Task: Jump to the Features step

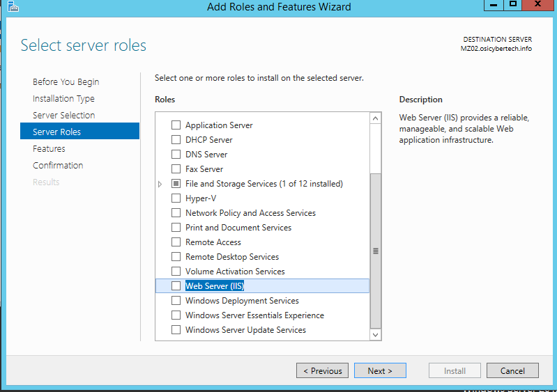Action: pyautogui.click(x=49, y=148)
